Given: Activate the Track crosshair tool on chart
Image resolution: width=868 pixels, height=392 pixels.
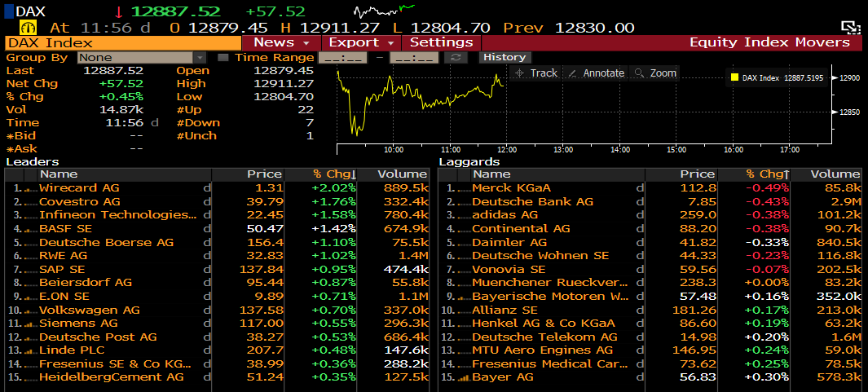Looking at the screenshot, I should [535, 73].
